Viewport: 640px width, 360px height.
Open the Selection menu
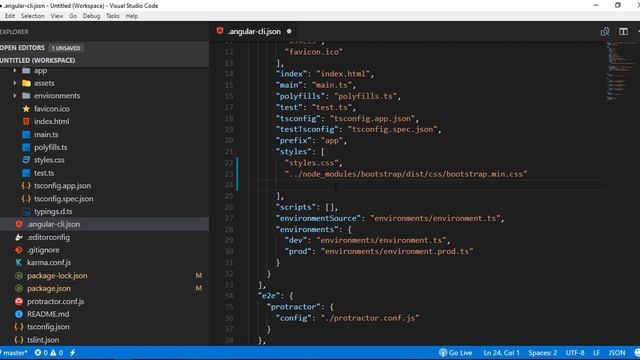pyautogui.click(x=33, y=16)
